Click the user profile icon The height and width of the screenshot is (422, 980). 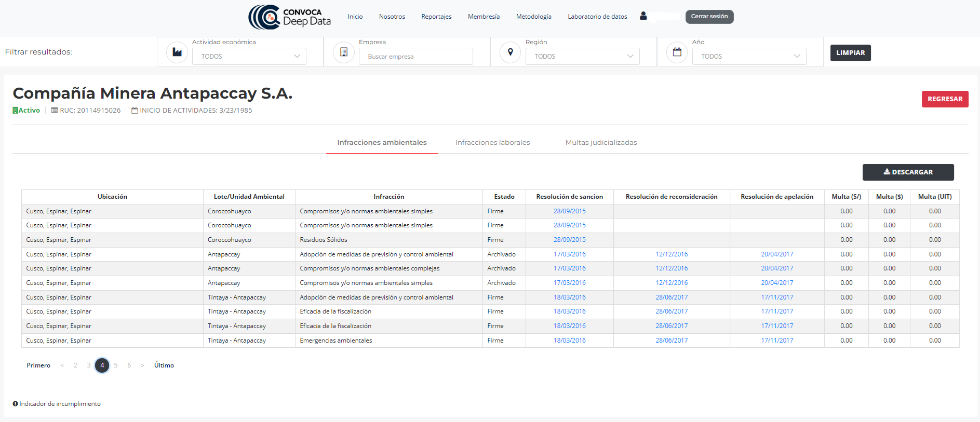643,16
